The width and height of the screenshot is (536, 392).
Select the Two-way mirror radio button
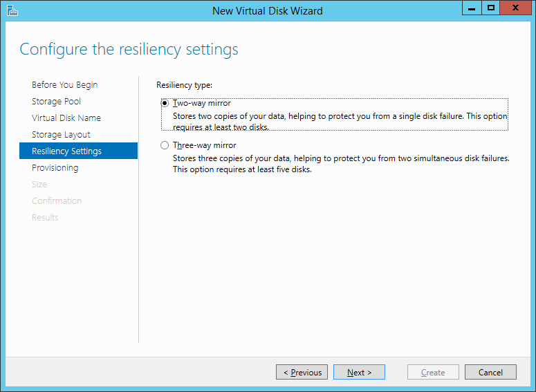(165, 103)
